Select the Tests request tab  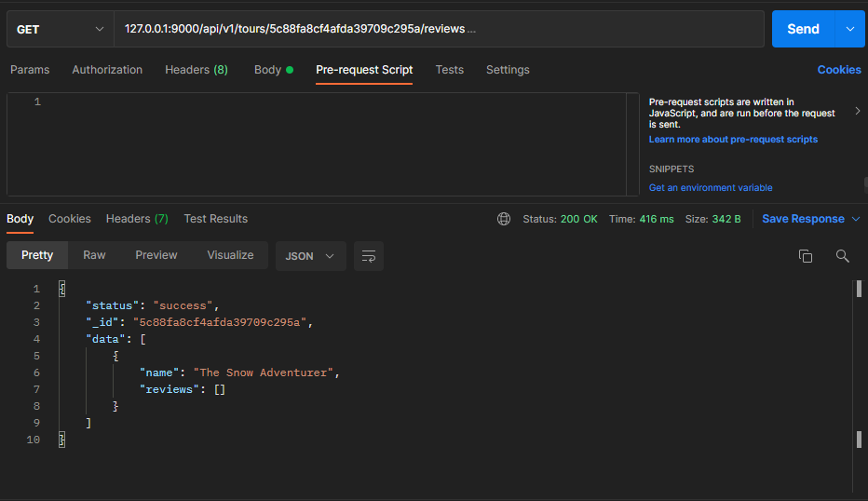(449, 70)
